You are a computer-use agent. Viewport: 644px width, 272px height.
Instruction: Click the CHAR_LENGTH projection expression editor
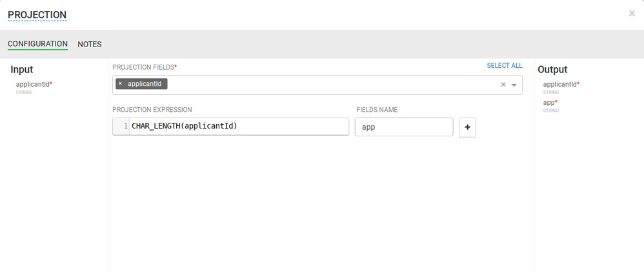point(239,126)
